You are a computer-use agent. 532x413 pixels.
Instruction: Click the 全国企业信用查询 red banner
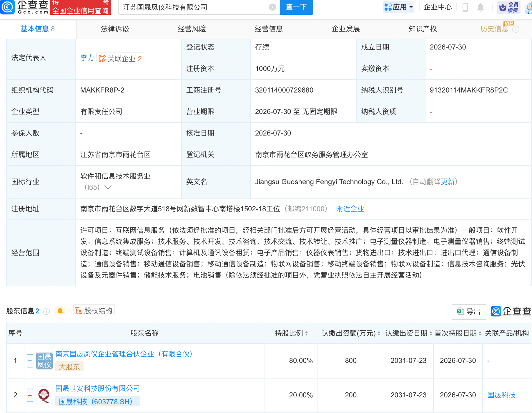[81, 7]
